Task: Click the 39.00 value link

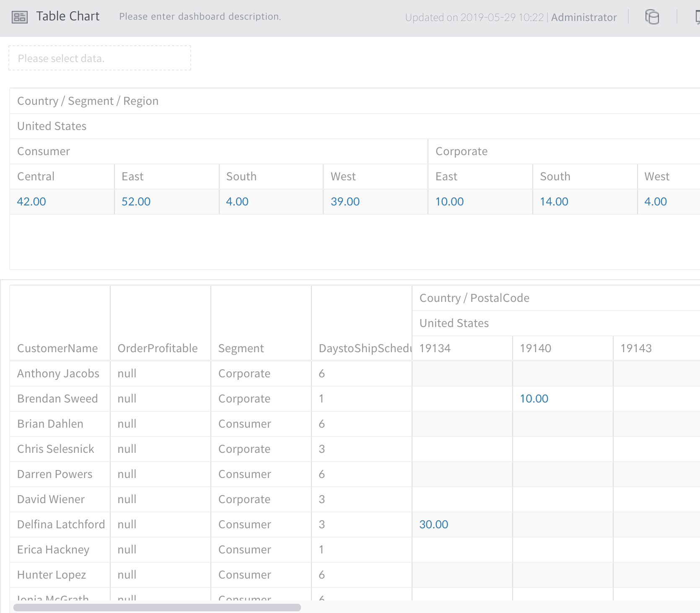Action: point(345,202)
